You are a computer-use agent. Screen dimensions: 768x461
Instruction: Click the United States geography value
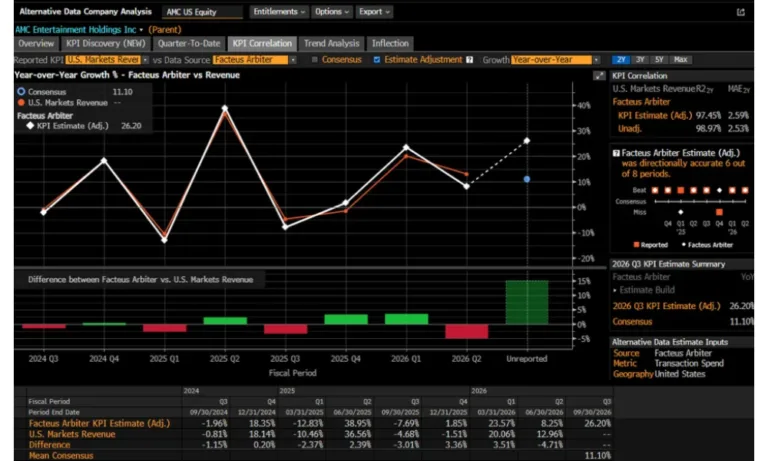(680, 374)
